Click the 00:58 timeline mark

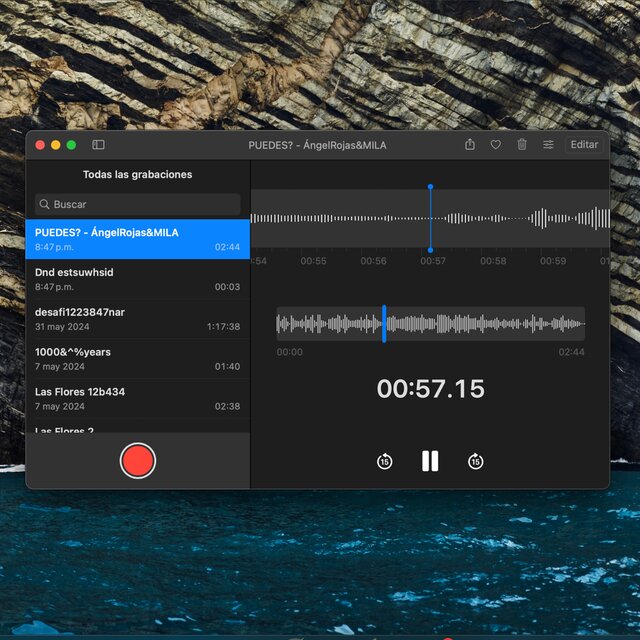coord(493,261)
